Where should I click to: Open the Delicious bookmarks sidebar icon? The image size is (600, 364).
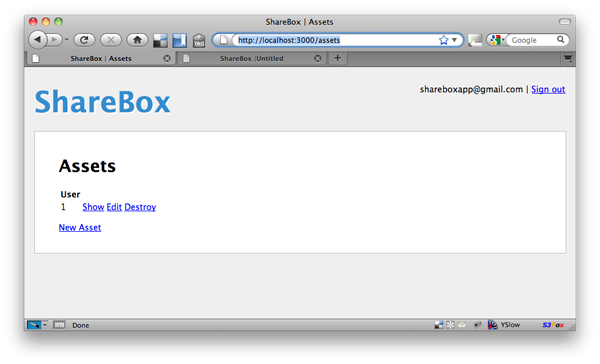[x=179, y=40]
